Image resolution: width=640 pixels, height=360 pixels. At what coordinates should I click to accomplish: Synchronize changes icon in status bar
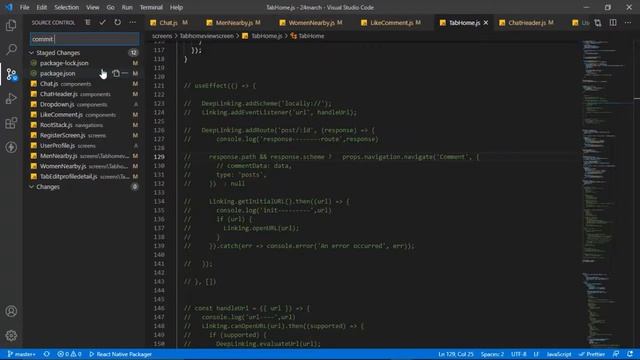[47, 354]
